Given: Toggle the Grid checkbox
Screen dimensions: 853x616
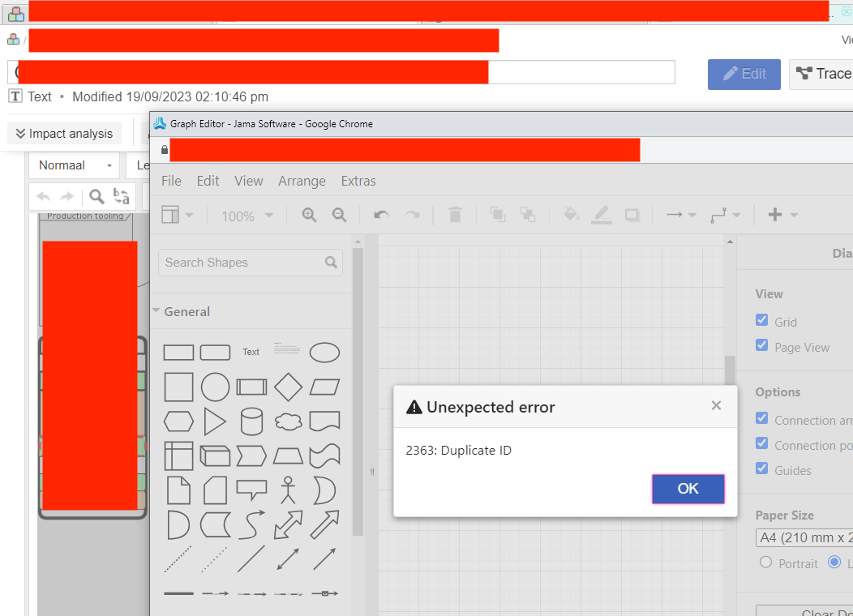Looking at the screenshot, I should click(762, 321).
